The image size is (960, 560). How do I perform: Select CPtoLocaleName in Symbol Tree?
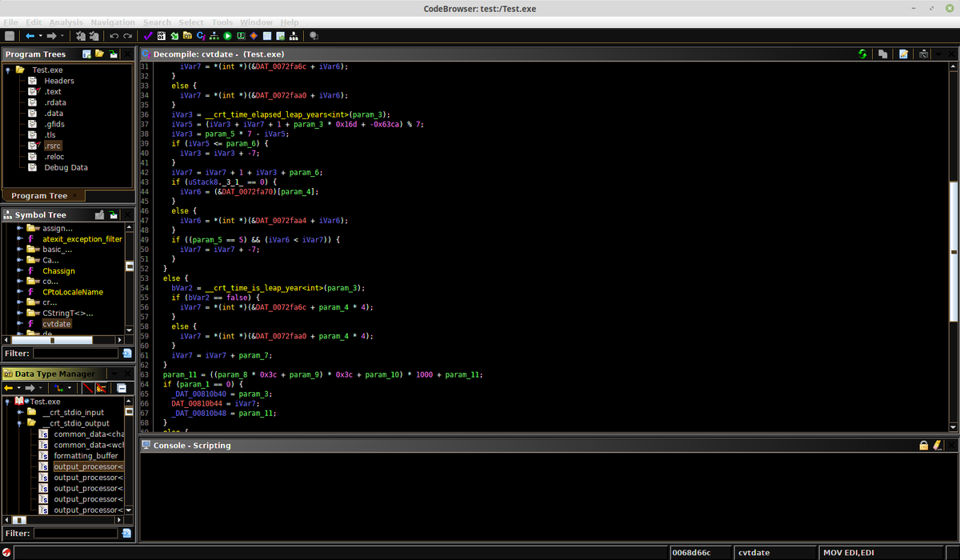(73, 292)
